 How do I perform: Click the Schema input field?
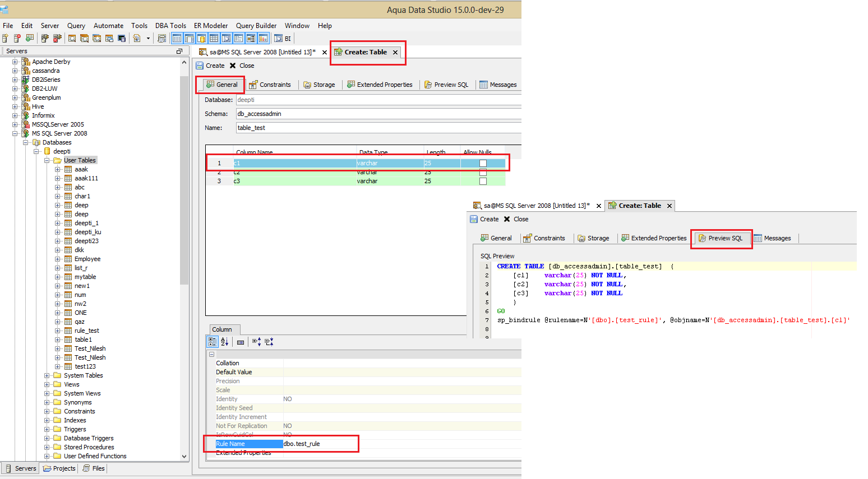(378, 114)
